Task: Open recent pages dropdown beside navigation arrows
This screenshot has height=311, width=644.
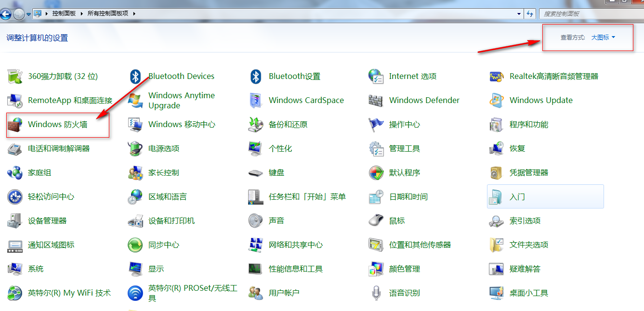Action: [28, 14]
